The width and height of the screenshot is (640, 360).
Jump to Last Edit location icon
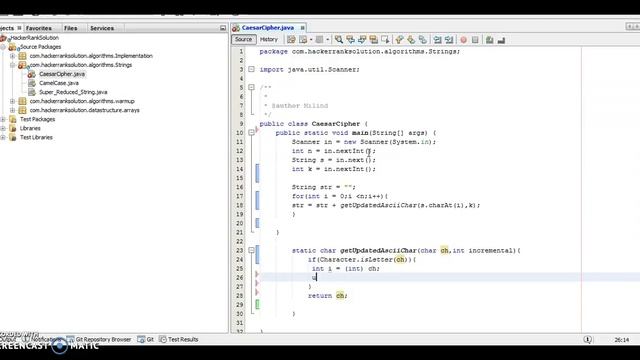[291, 40]
